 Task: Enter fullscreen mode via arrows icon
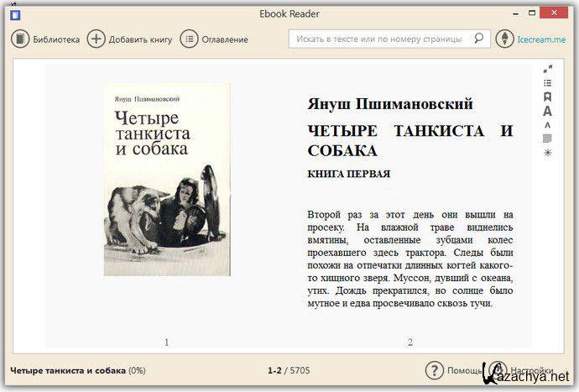point(548,69)
